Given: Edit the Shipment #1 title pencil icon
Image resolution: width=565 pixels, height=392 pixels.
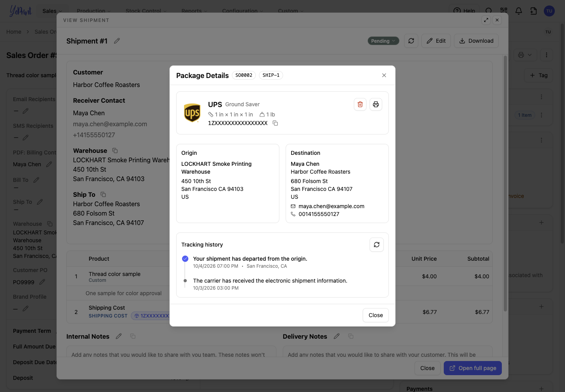Looking at the screenshot, I should (117, 41).
